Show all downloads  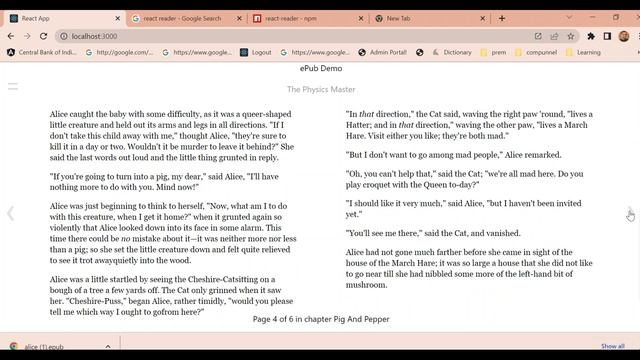point(612,346)
